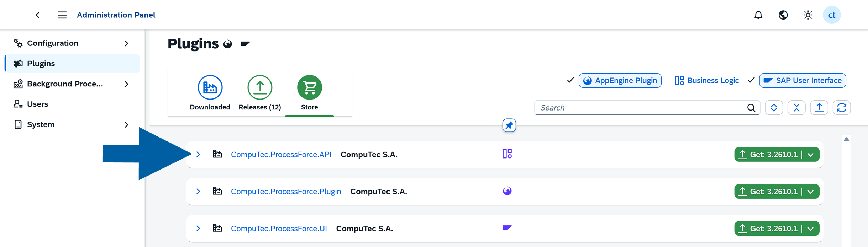868x247 pixels.
Task: Click the Business Logic type icon of ProcessForce.API
Action: click(x=507, y=154)
